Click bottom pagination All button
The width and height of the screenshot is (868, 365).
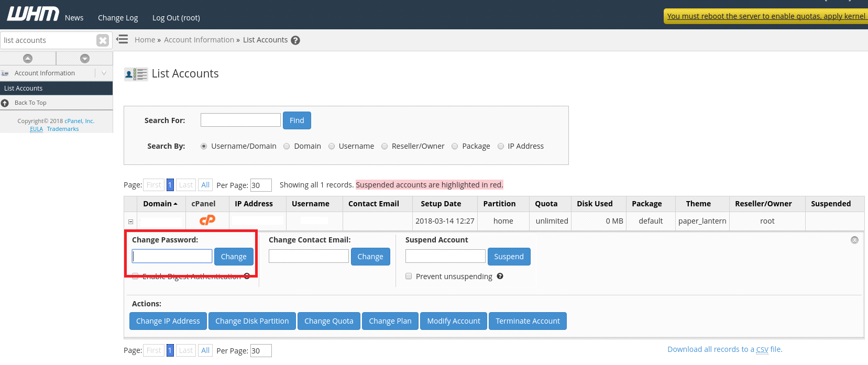coord(205,350)
